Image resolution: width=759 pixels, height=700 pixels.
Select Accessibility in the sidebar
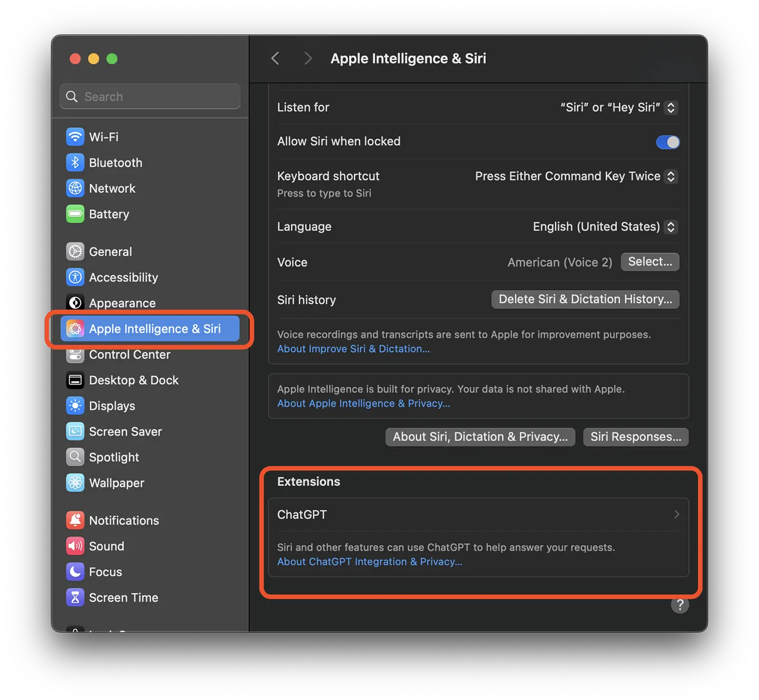(150, 277)
